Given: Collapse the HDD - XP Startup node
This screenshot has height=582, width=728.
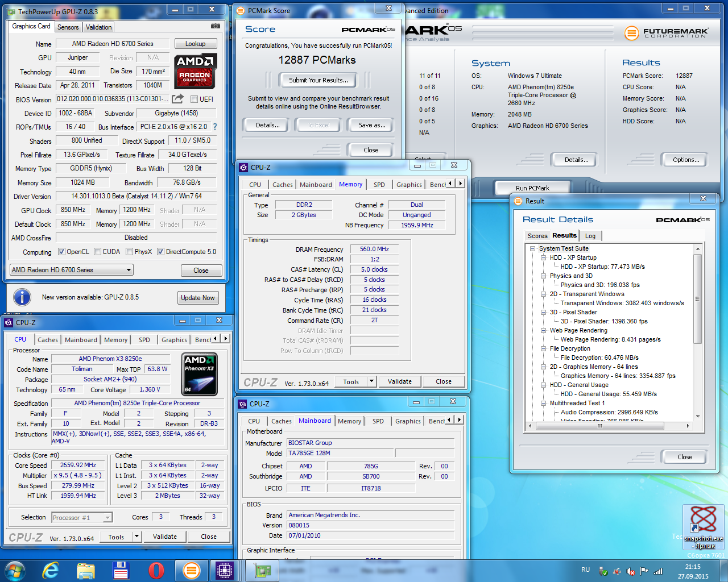Looking at the screenshot, I should point(544,257).
